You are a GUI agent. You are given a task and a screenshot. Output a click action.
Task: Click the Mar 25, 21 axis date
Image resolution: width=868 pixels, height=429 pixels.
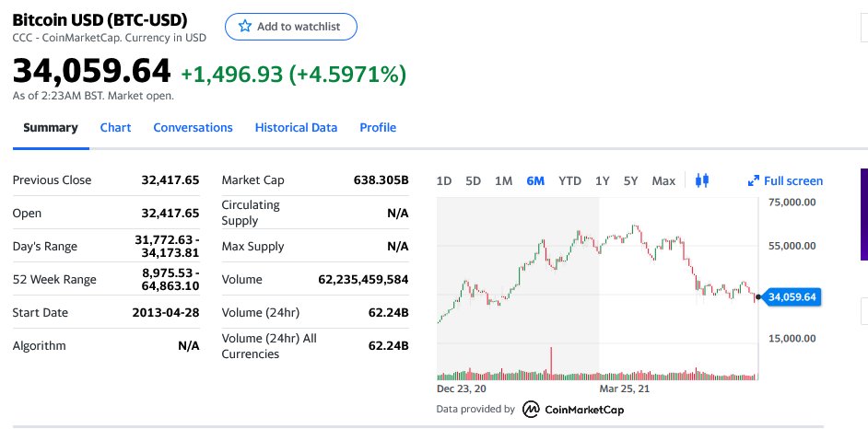point(625,388)
